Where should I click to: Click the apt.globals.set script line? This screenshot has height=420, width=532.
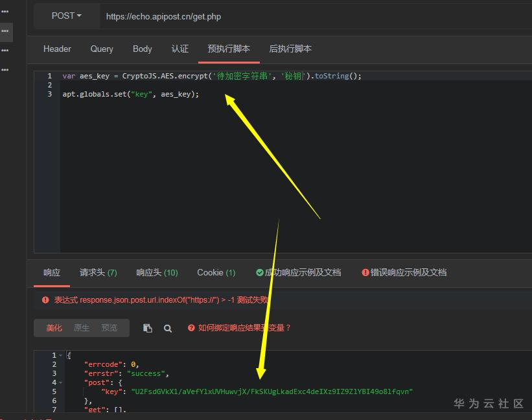(x=131, y=94)
